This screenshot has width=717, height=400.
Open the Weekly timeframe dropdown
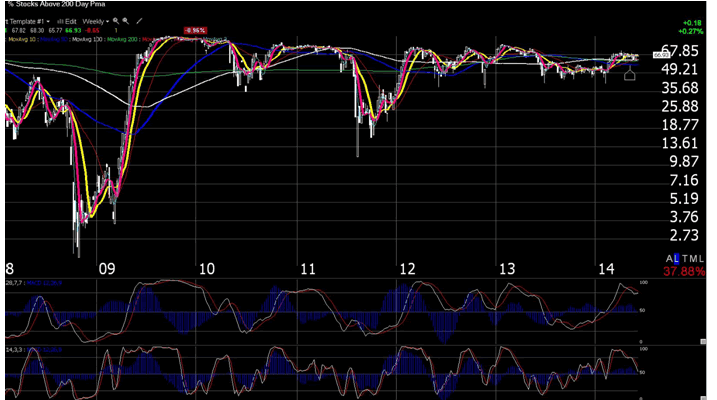[96, 21]
